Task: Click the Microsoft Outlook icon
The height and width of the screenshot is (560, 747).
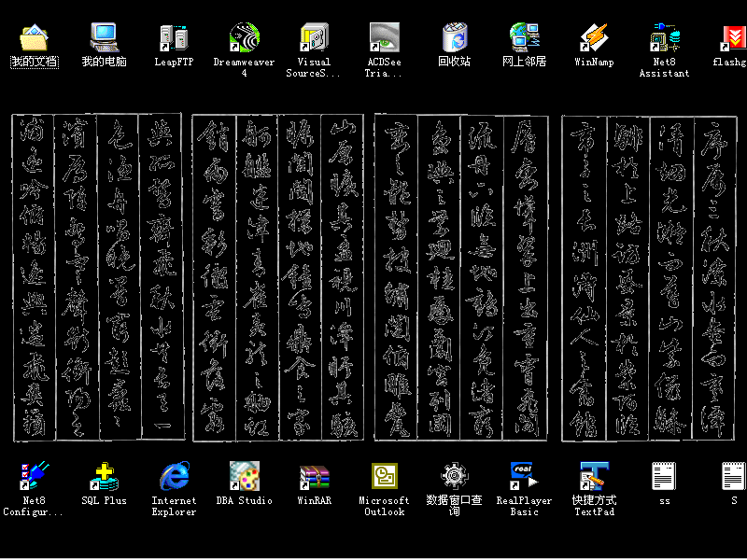Action: coord(384,476)
